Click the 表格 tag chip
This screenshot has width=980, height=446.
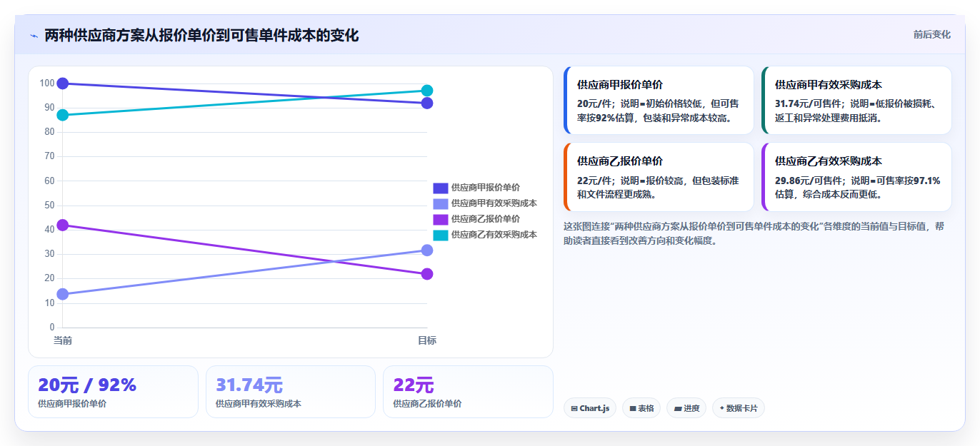(641, 408)
